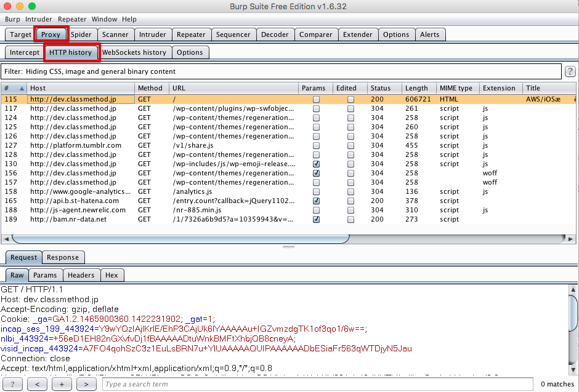Image resolution: width=579 pixels, height=392 pixels.
Task: Click the filter help question mark icon
Action: 570,71
